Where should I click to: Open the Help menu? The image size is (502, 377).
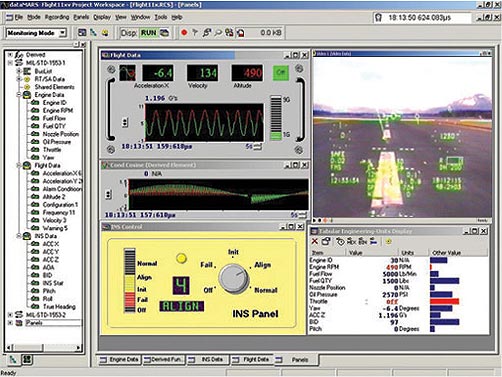177,17
